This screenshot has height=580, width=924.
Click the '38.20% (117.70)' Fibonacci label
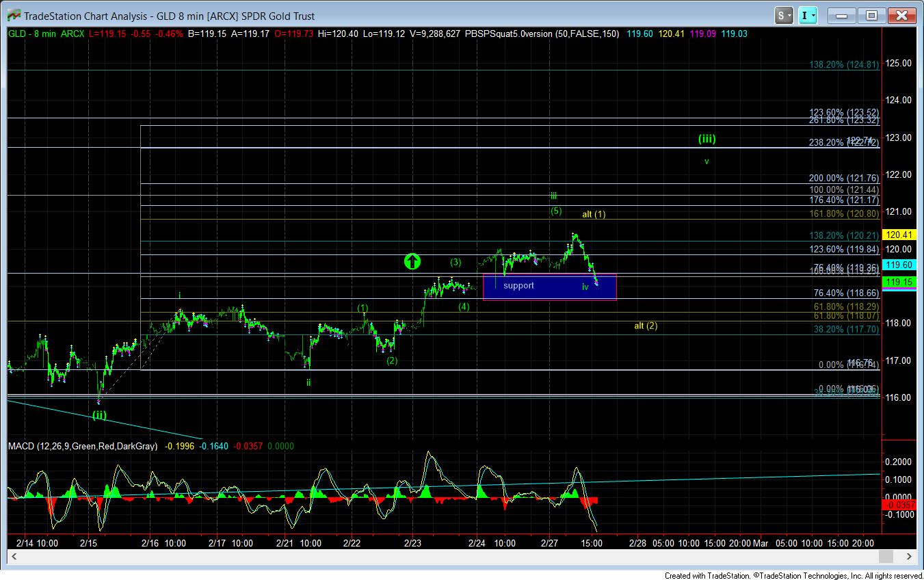[846, 329]
